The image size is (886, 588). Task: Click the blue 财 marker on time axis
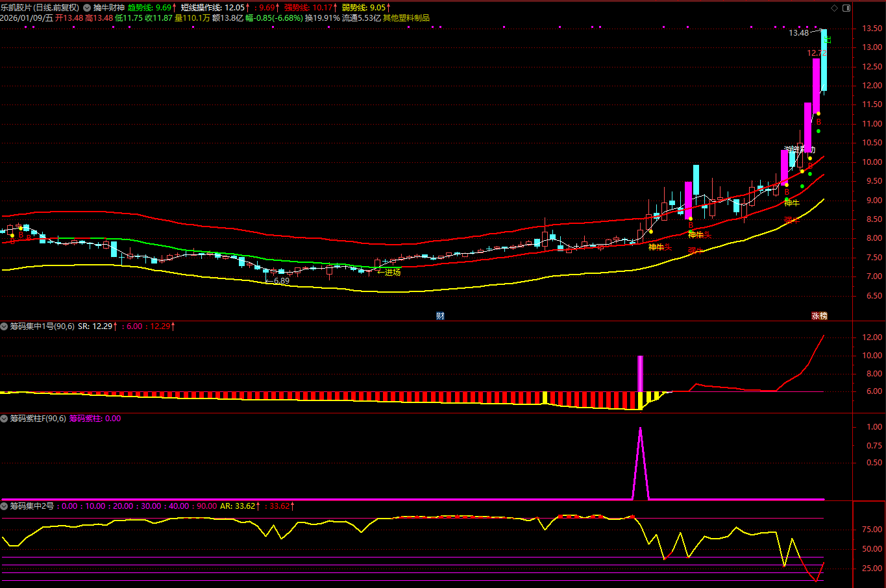(440, 316)
